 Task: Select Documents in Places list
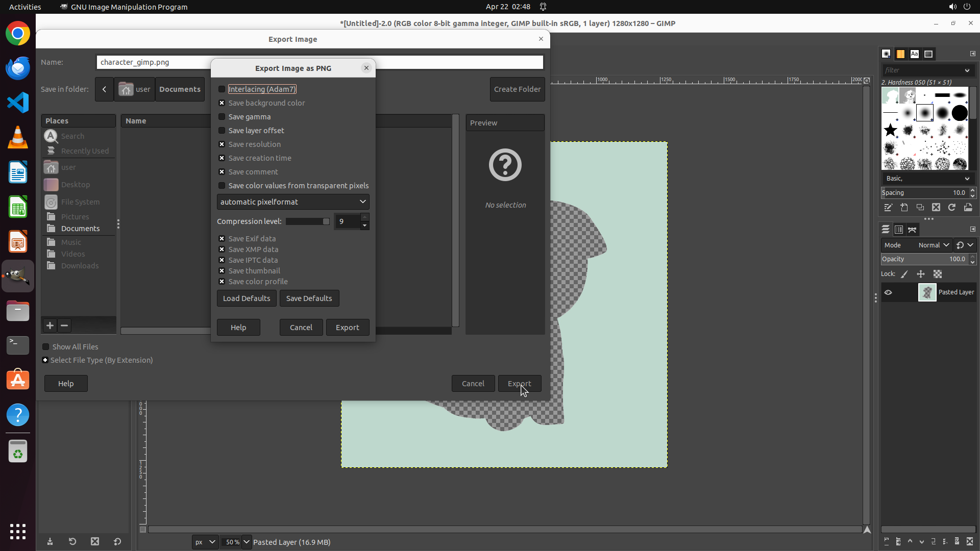click(80, 229)
